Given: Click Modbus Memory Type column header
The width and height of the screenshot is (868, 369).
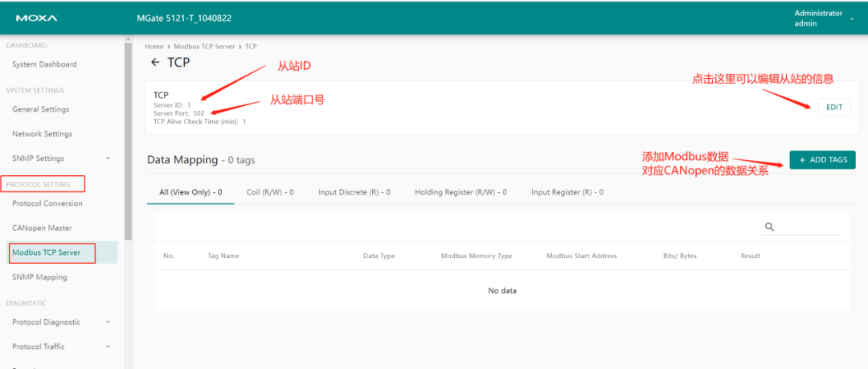Looking at the screenshot, I should [x=477, y=256].
